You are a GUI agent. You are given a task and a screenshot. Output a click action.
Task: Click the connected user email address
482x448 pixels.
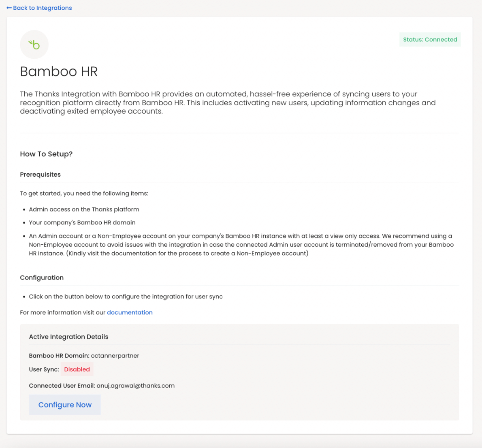click(135, 386)
